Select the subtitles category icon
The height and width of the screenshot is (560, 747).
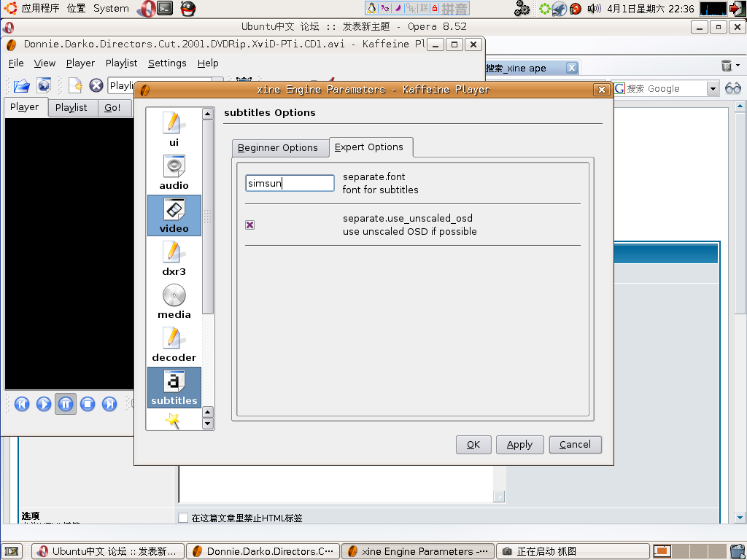click(174, 387)
